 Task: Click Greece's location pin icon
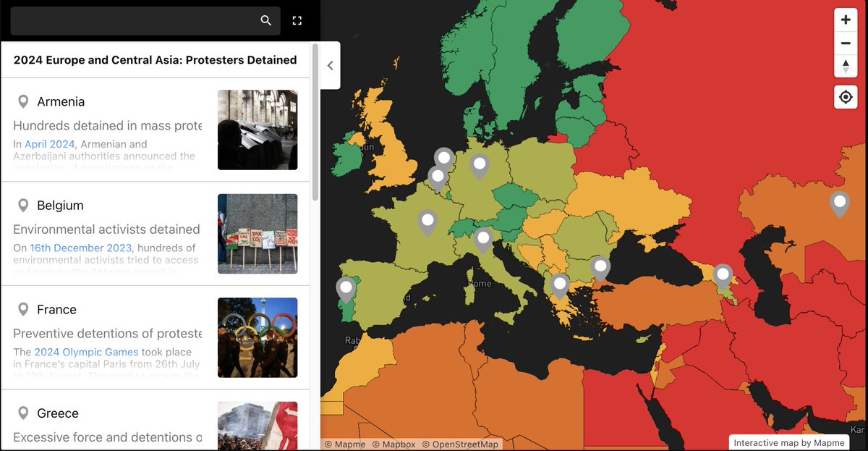coord(24,413)
